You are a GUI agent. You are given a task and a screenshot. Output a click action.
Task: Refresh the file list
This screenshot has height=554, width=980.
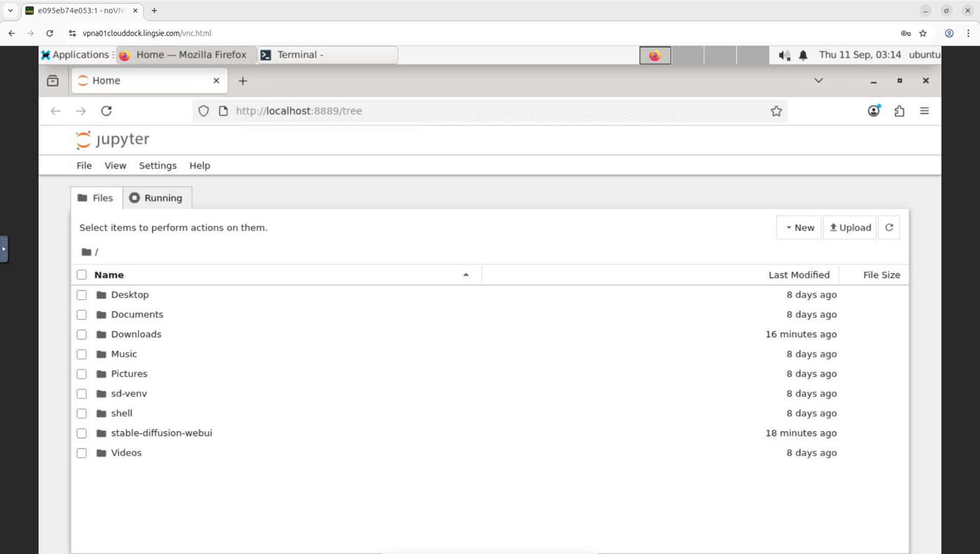click(889, 227)
